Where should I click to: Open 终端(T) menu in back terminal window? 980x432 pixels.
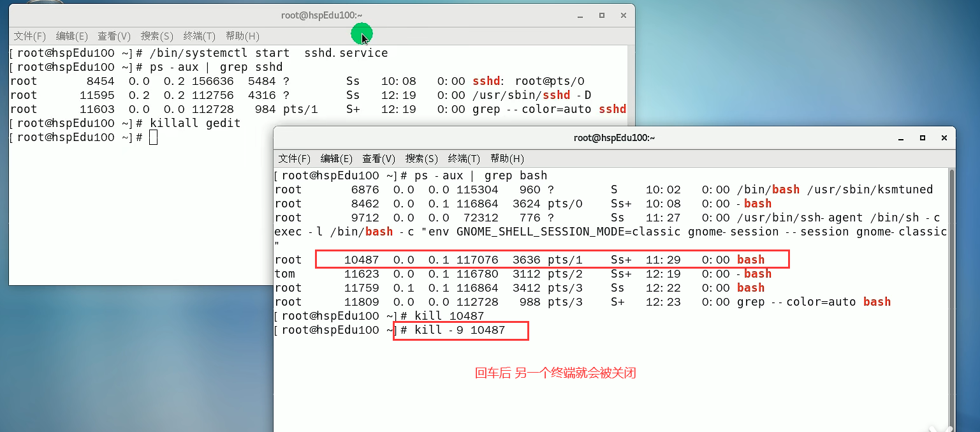pyautogui.click(x=200, y=36)
